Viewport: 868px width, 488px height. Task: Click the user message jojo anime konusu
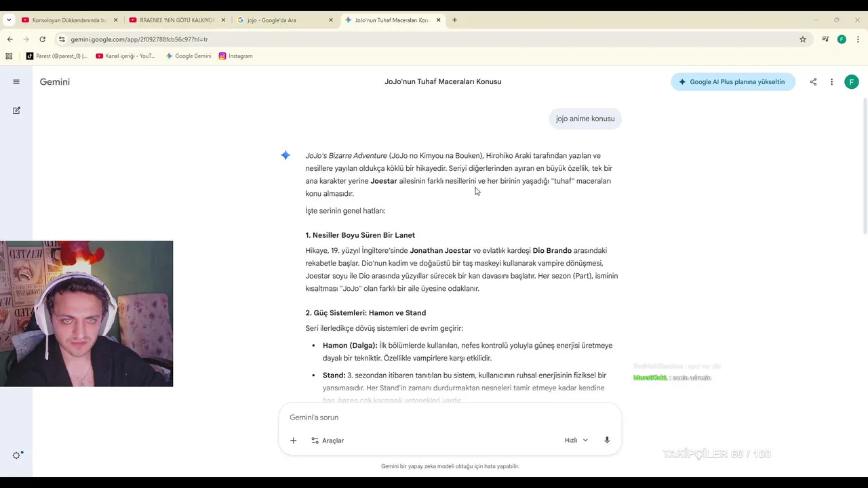[585, 119]
